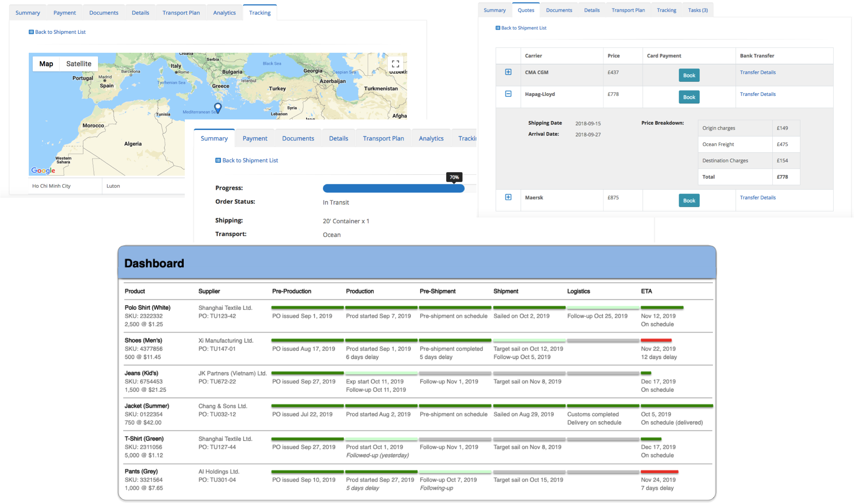This screenshot has height=504, width=854.
Task: Click '12 days delay' in Shoes row
Action: (659, 357)
